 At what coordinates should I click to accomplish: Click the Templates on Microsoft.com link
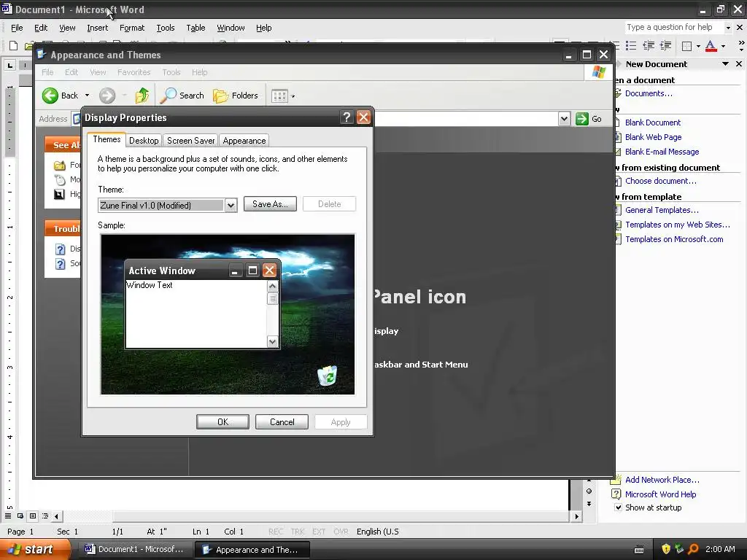[x=674, y=239]
